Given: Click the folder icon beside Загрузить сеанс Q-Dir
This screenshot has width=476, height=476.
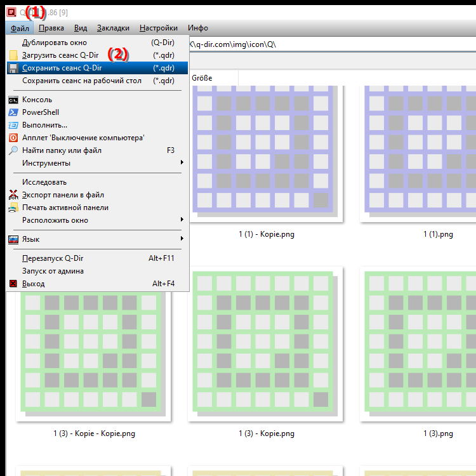Looking at the screenshot, I should (13, 55).
